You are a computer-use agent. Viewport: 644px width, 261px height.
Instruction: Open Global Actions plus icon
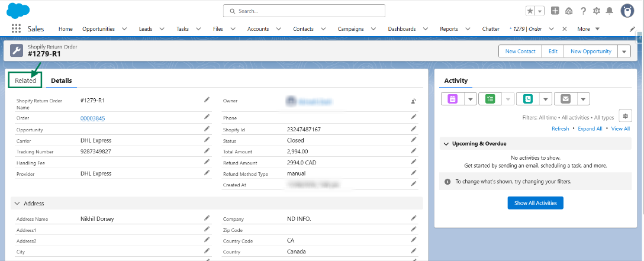555,11
